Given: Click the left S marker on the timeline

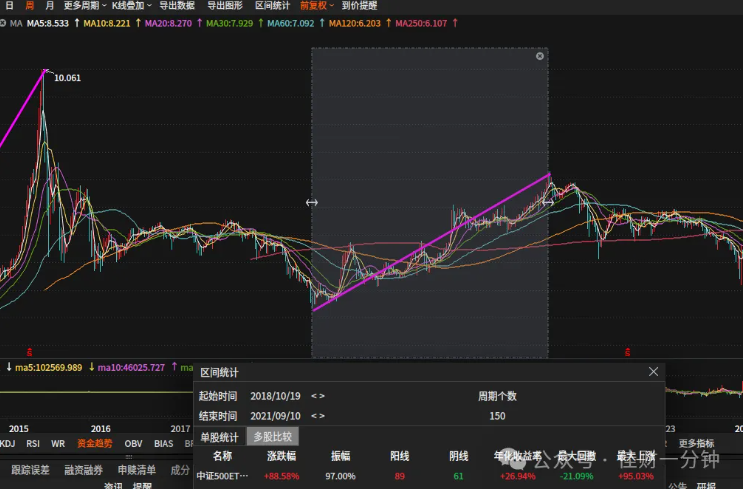Looking at the screenshot, I should coord(29,352).
